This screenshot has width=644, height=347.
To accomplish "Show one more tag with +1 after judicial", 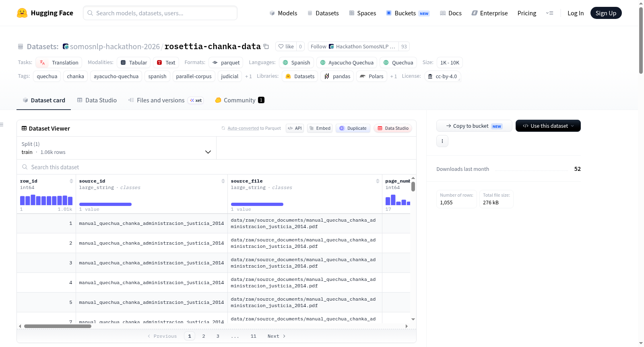I will pos(248,76).
